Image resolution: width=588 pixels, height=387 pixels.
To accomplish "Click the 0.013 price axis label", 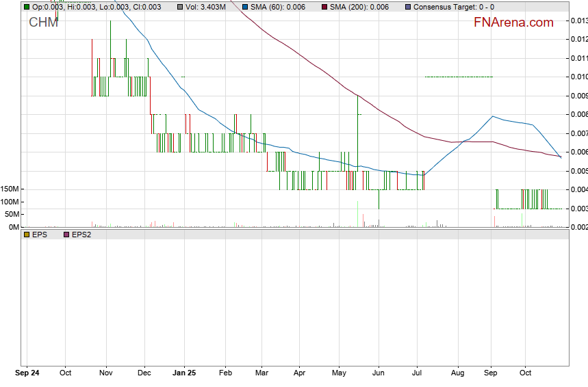I will (x=578, y=21).
